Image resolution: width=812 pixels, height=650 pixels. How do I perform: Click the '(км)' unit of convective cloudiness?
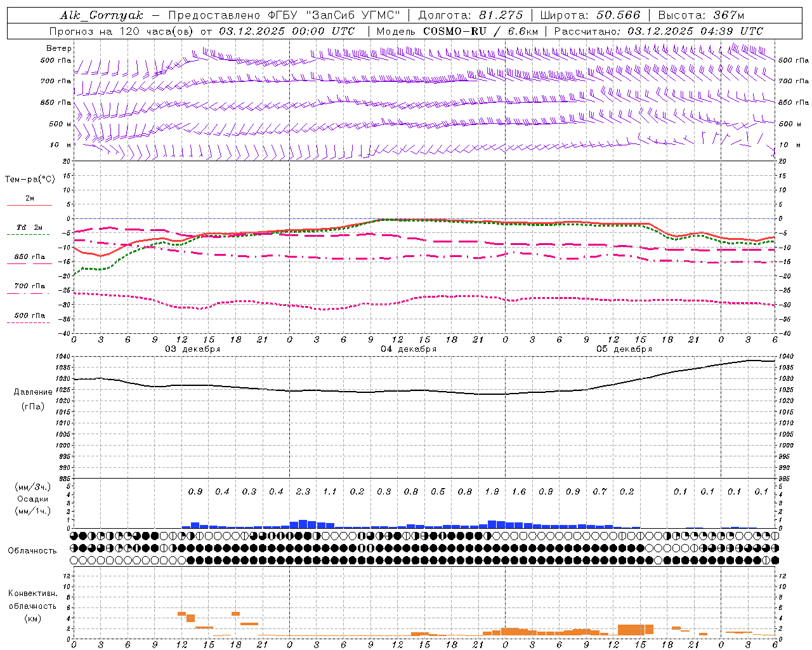coord(33,618)
